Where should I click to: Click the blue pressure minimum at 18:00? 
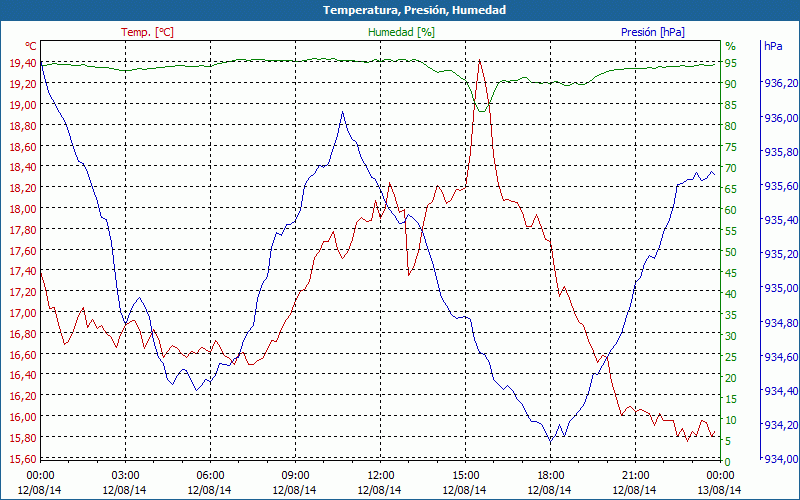(x=550, y=441)
